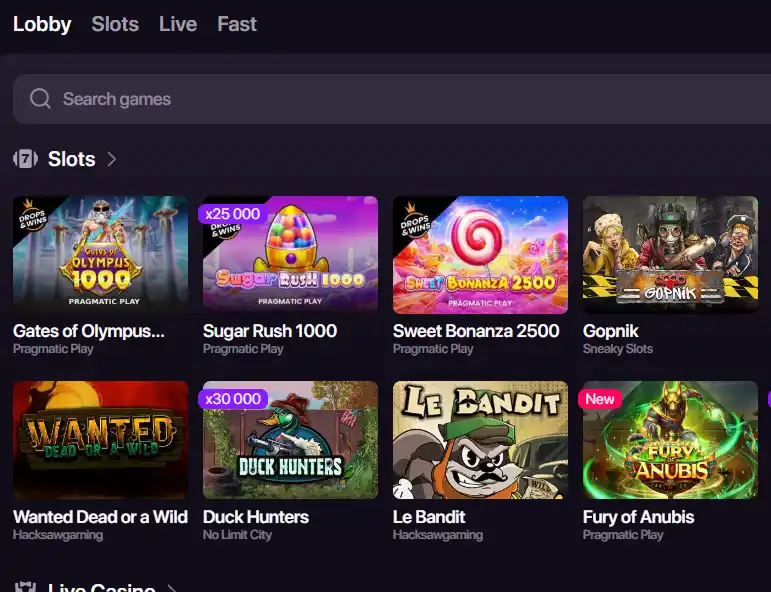The image size is (771, 592).
Task: Click the slot machine 7 icon
Action: click(x=25, y=159)
